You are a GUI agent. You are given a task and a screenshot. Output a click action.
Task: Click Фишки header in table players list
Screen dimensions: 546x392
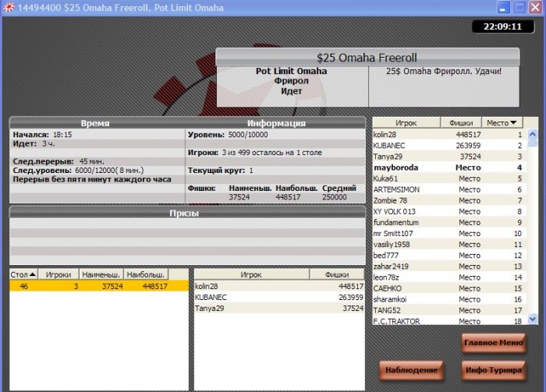[337, 274]
